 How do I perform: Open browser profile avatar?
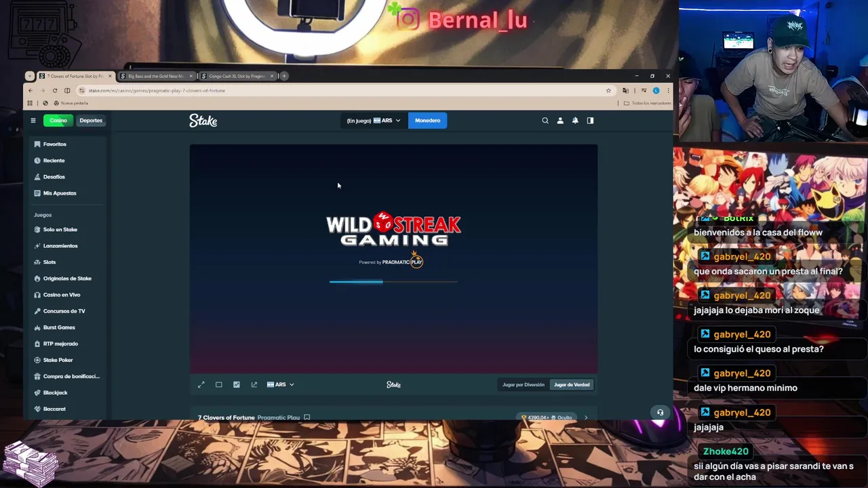[x=656, y=91]
